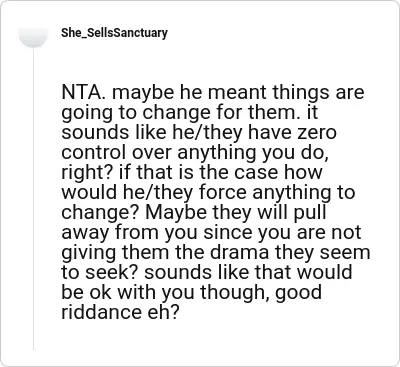Click the line 'be ok with you though, good'
Image resolution: width=400 pixels, height=367 pixels.
[x=192, y=293]
